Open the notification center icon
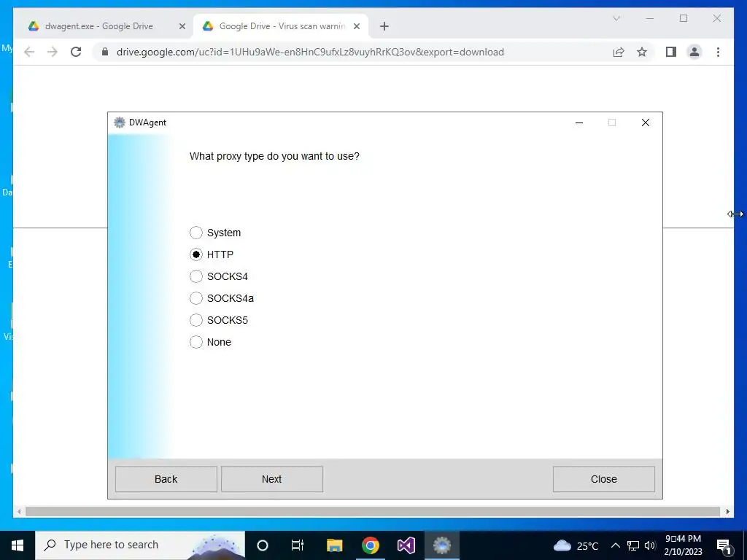The image size is (747, 560). coord(724,547)
